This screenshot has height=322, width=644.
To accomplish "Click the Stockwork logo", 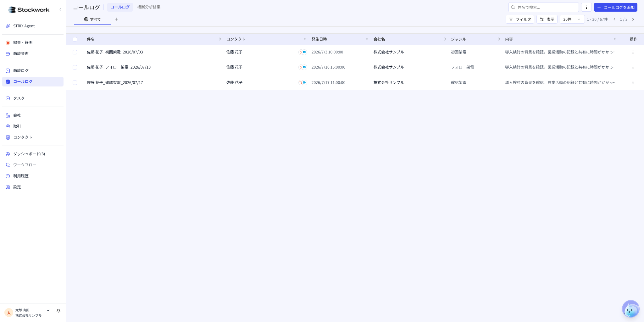I will tap(29, 10).
